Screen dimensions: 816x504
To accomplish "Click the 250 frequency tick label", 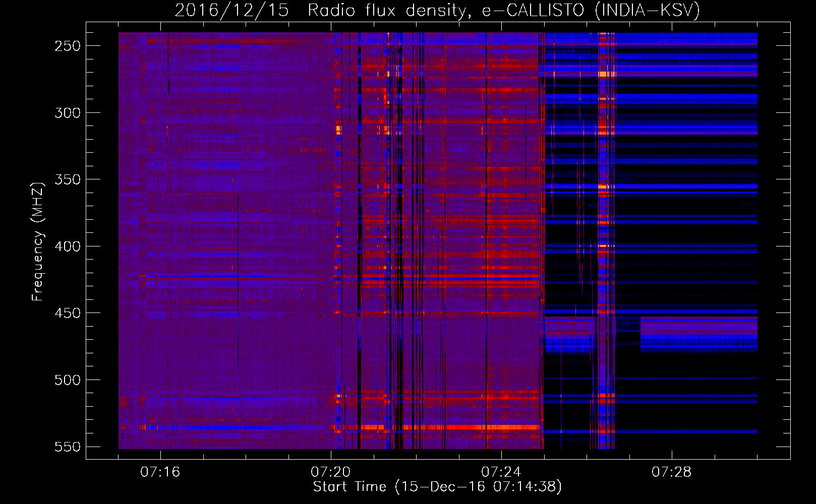I will pyautogui.click(x=68, y=46).
